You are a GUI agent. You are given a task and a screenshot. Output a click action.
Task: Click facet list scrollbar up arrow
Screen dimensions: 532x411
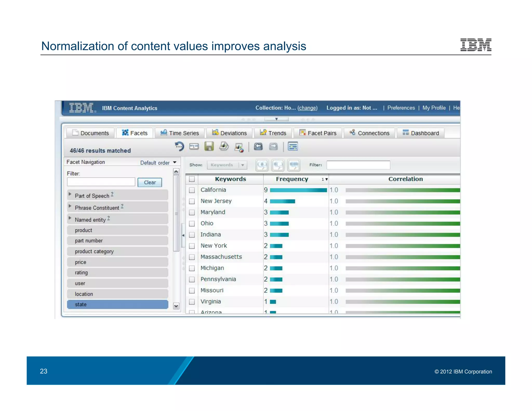tap(176, 172)
